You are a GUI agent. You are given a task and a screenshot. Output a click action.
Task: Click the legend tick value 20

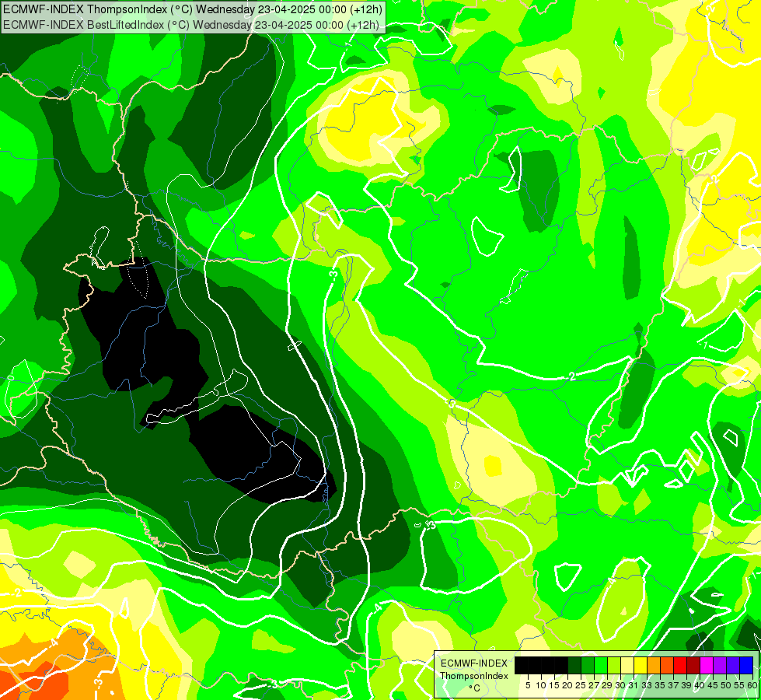[568, 685]
